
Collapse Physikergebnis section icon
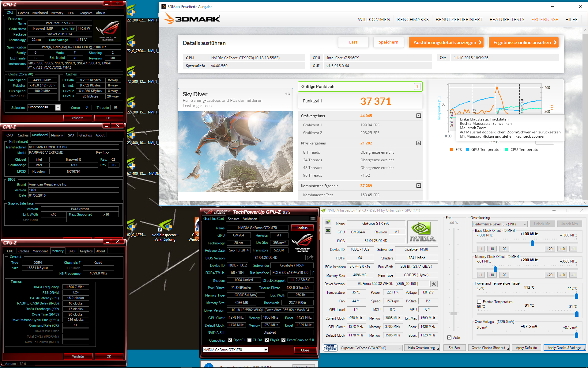pyautogui.click(x=419, y=143)
